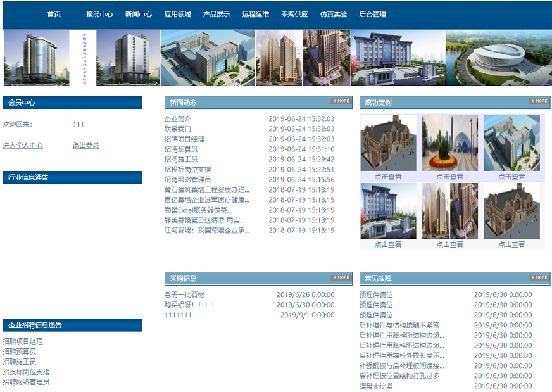Click the bottom-right case study thumbnail
The image size is (552, 392).
click(x=511, y=211)
